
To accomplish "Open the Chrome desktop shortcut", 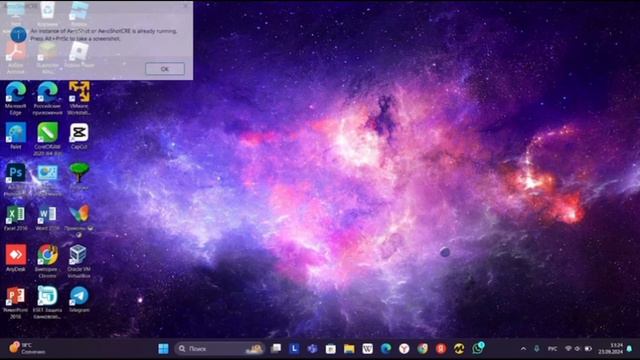I will (x=47, y=261).
